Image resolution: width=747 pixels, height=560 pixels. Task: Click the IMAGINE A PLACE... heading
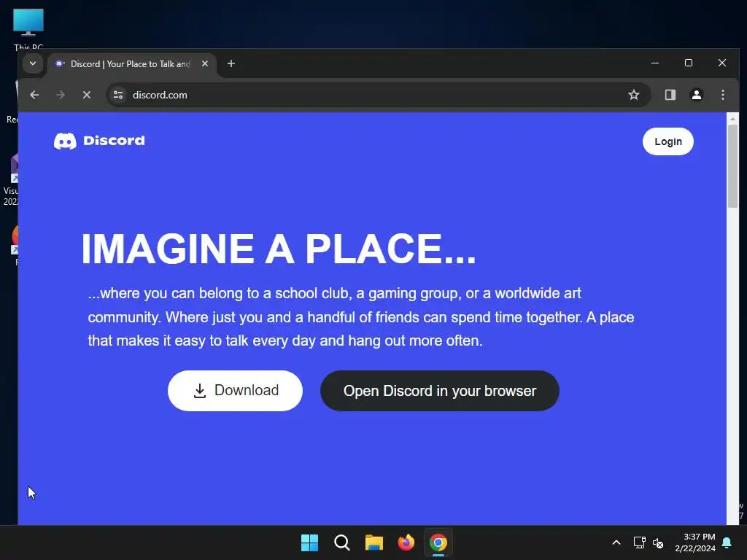[x=279, y=249]
